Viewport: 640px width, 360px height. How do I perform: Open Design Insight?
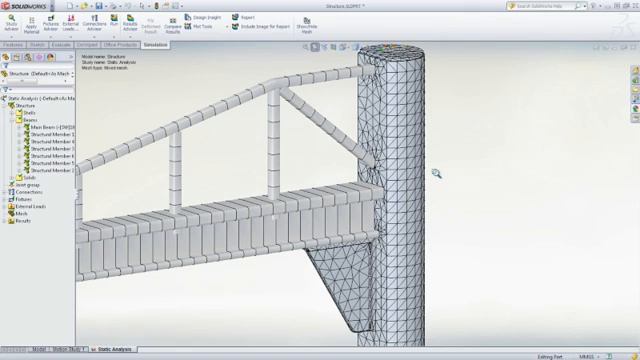(203, 17)
